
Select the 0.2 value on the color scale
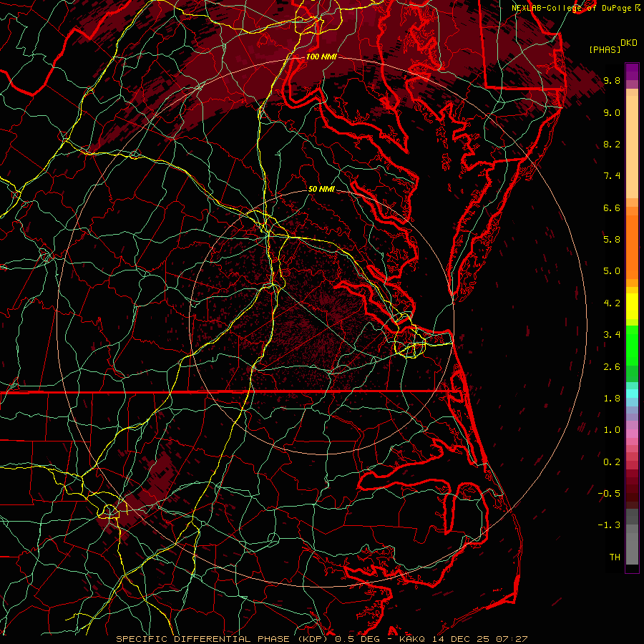point(612,462)
